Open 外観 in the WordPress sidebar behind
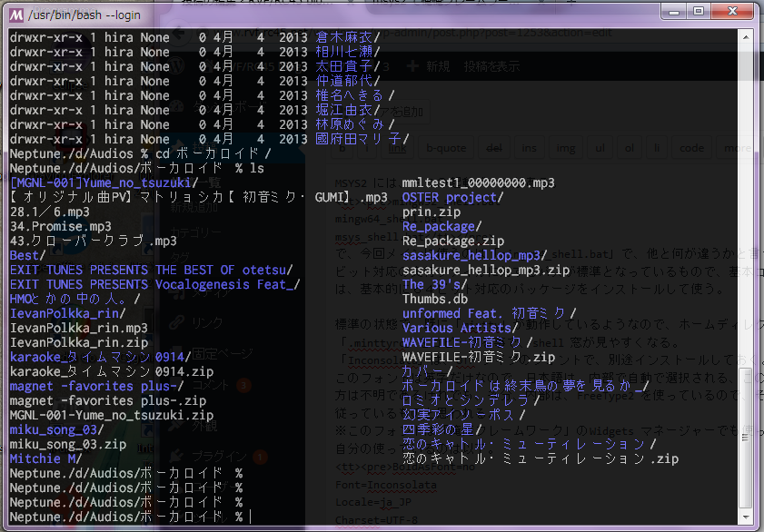Viewport: 764px width, 532px height. pos(204,426)
